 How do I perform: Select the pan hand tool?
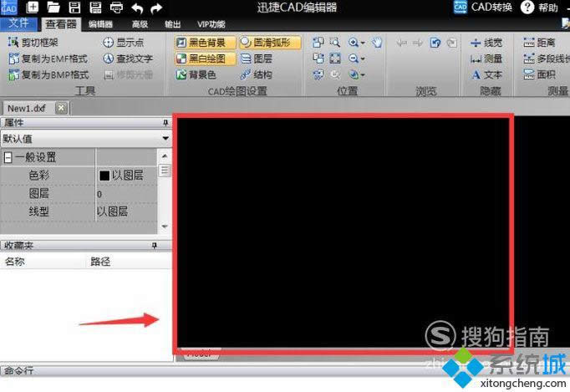(377, 43)
